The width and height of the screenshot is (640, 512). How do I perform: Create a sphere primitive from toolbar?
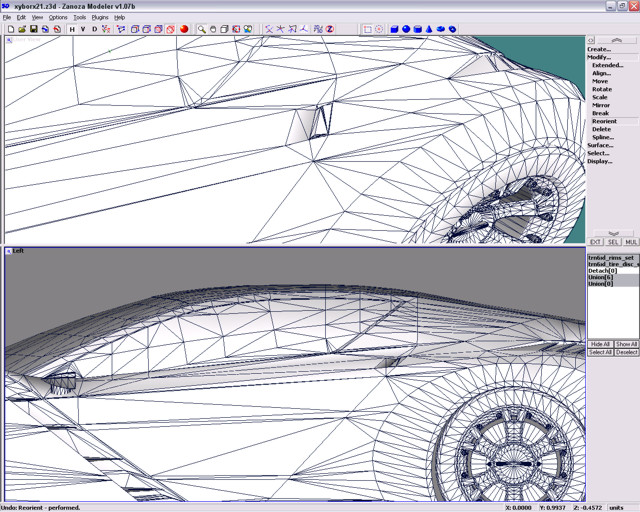[406, 29]
